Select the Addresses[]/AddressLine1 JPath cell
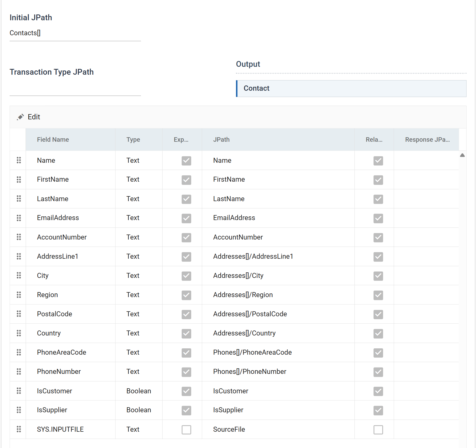476x448 pixels. [x=278, y=256]
